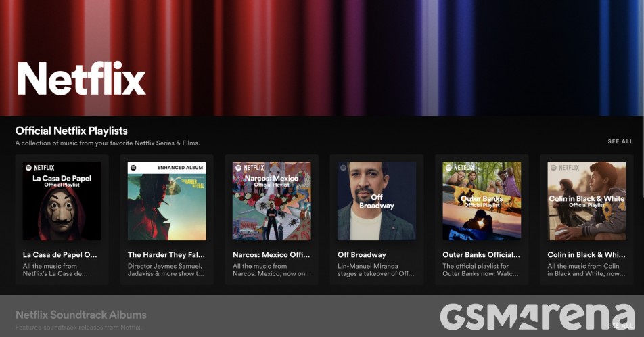644x337 pixels.
Task: Click the large Netflix banner title
Action: (x=81, y=78)
